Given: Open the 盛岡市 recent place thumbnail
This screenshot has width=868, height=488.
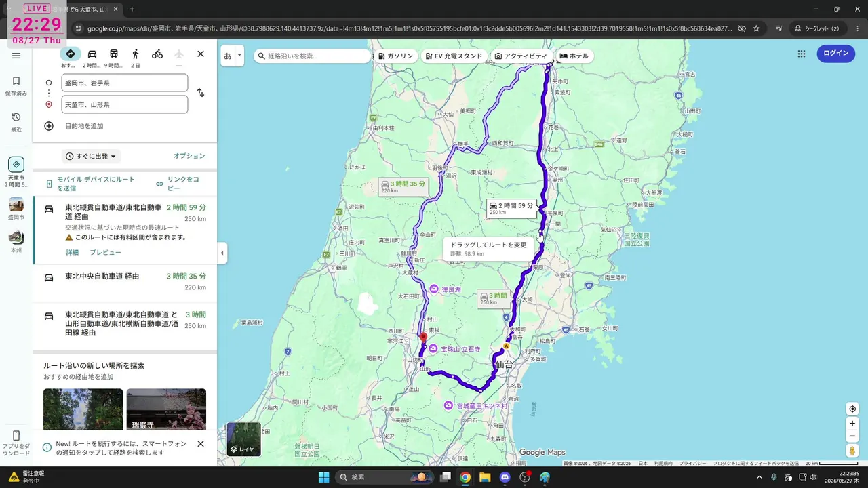Looking at the screenshot, I should (x=16, y=209).
